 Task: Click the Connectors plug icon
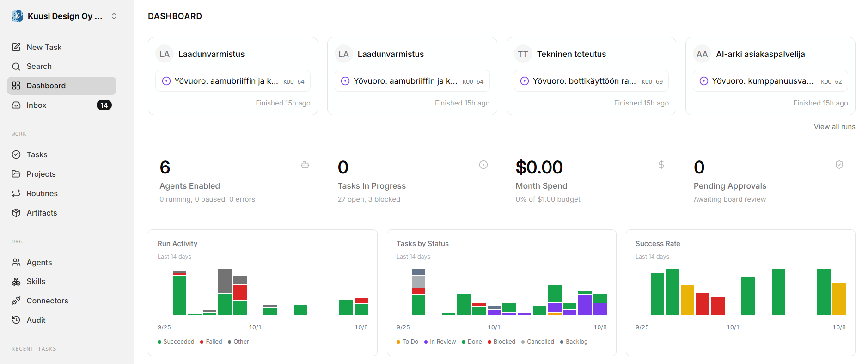click(16, 301)
